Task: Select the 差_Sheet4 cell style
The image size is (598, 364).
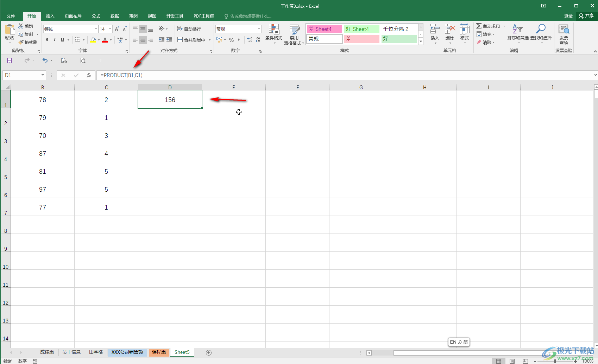Action: pyautogui.click(x=324, y=29)
